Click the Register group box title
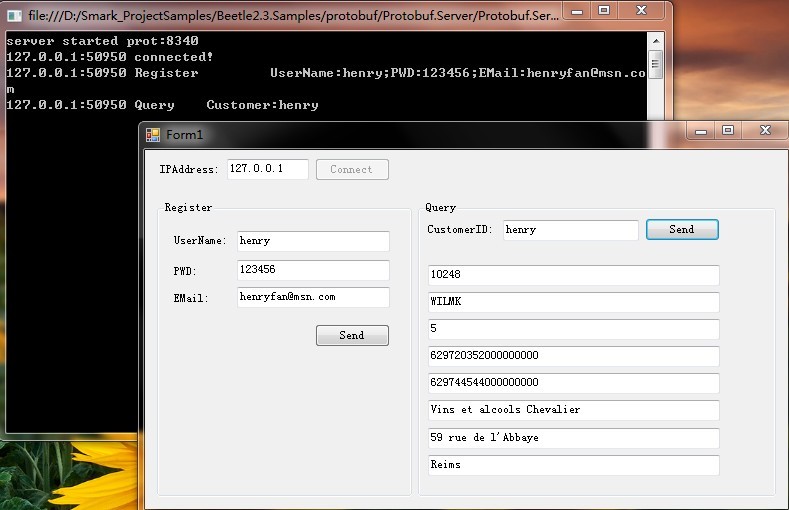This screenshot has width=789, height=510. (x=188, y=208)
